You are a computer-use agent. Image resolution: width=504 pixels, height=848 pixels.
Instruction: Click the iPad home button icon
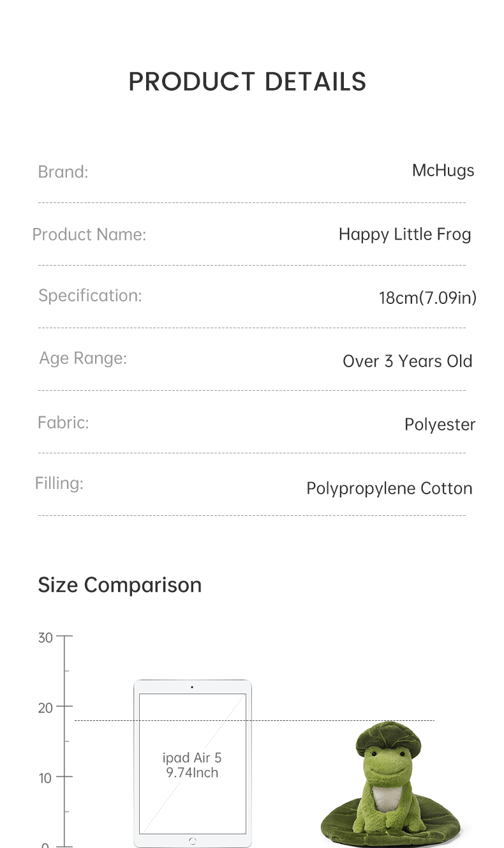point(193,841)
